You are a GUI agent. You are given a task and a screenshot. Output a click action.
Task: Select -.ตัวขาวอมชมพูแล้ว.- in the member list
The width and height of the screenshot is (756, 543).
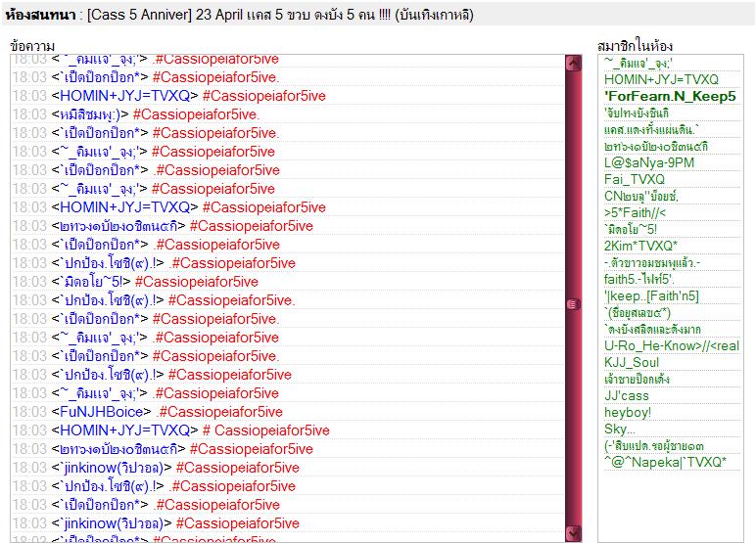click(x=652, y=262)
